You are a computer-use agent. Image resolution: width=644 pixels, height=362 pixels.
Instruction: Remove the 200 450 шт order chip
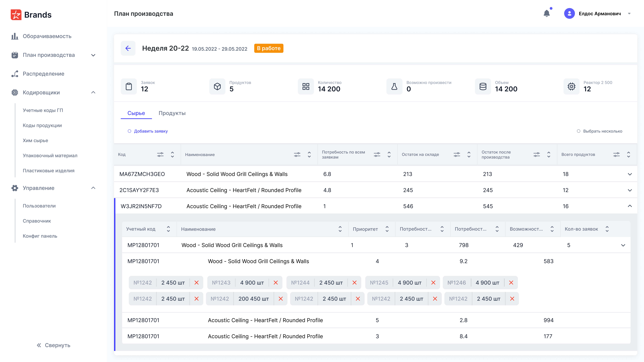[281, 299]
